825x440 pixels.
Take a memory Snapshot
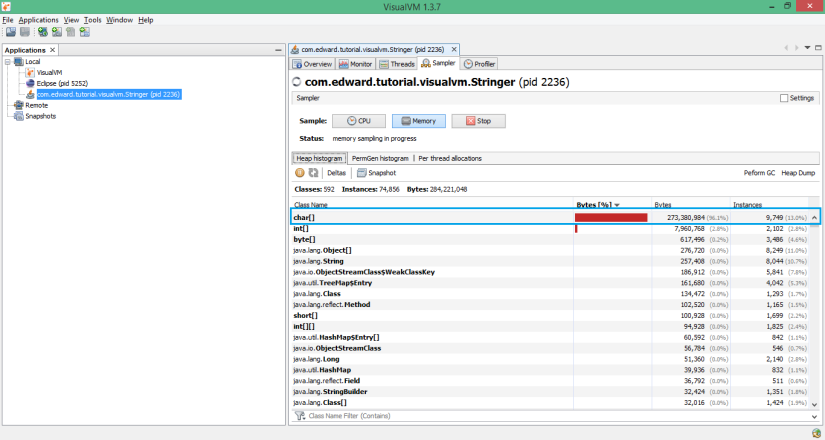[375, 173]
